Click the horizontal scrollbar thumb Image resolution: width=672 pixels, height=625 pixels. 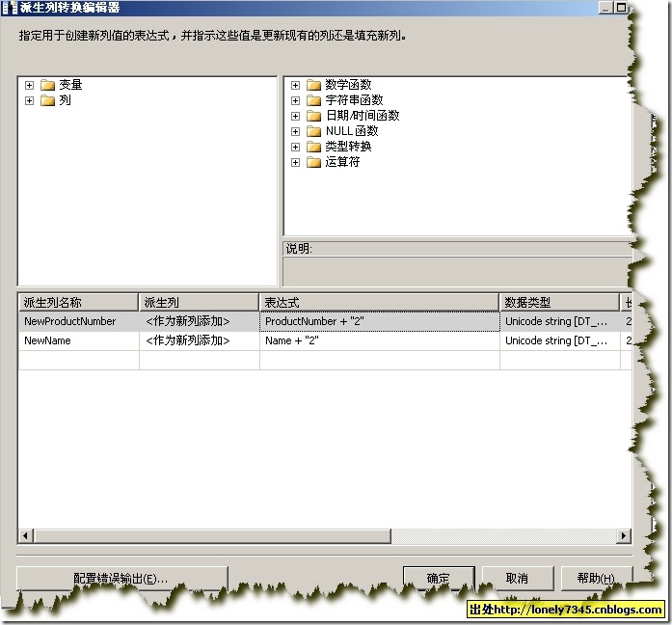coord(212,536)
